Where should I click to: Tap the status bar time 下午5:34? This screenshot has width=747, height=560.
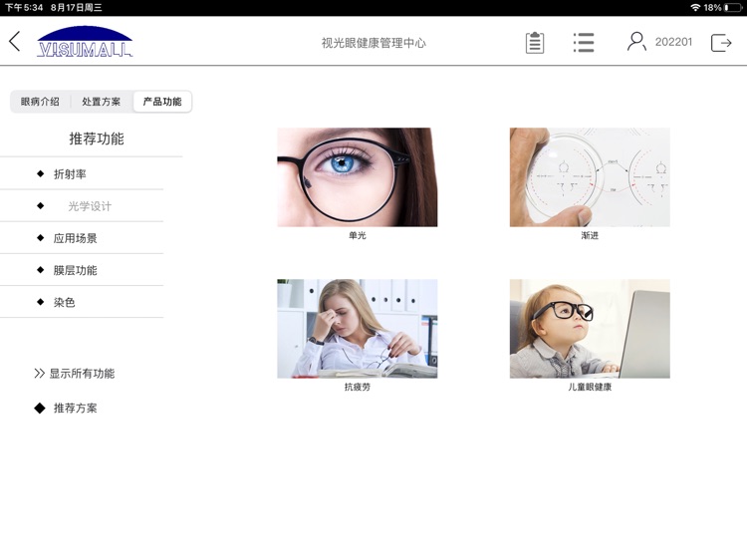coord(24,8)
